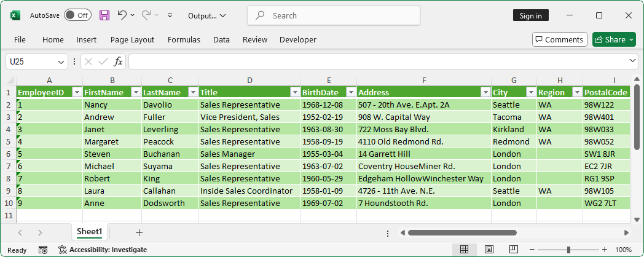Image resolution: width=644 pixels, height=257 pixels.
Task: Open the EmployeeID filter dropdown
Action: coord(77,92)
